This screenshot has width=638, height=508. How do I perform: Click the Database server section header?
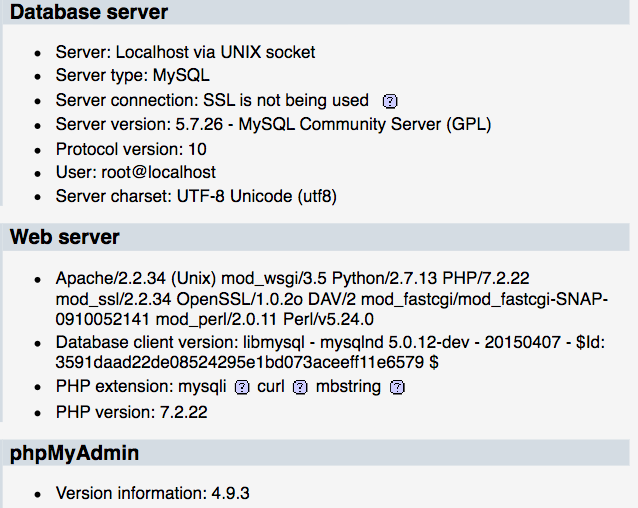click(x=89, y=13)
